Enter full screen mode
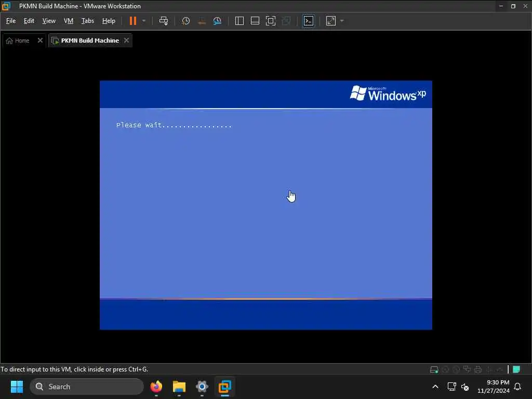Viewport: 532px width, 399px height. [270, 21]
